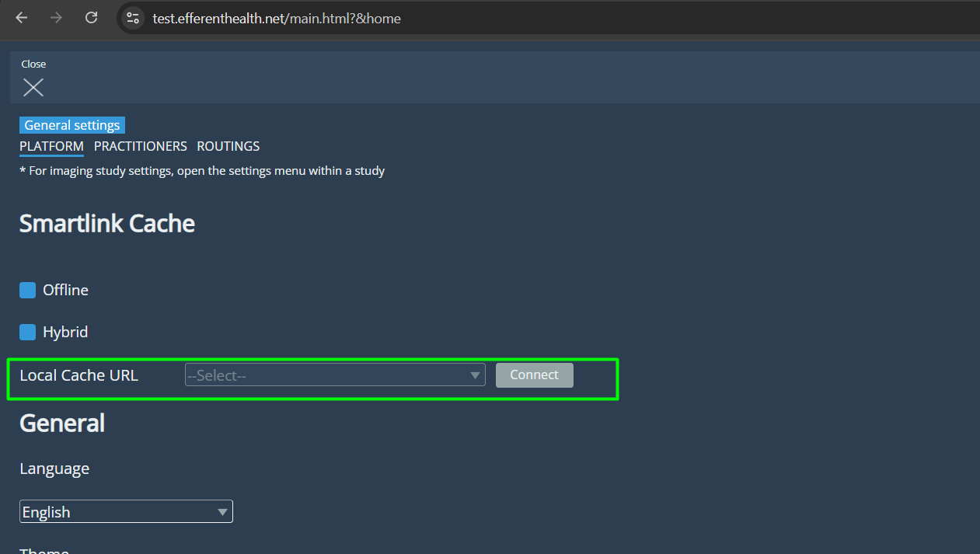This screenshot has width=980, height=554.
Task: Toggle the Hybrid checkbox
Action: [28, 333]
